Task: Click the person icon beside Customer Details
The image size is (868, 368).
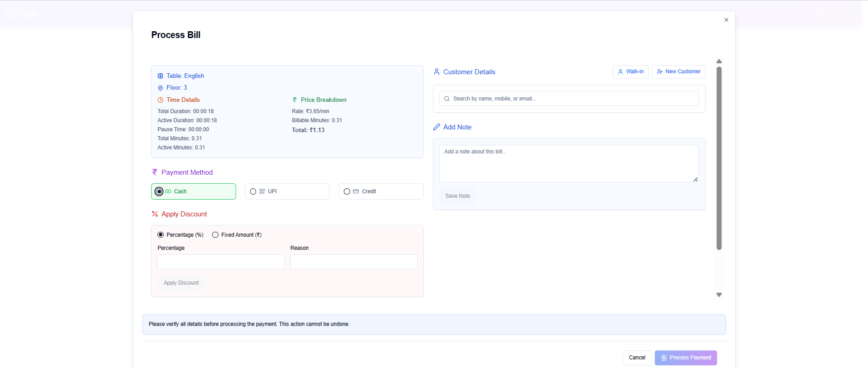Action: [x=436, y=72]
